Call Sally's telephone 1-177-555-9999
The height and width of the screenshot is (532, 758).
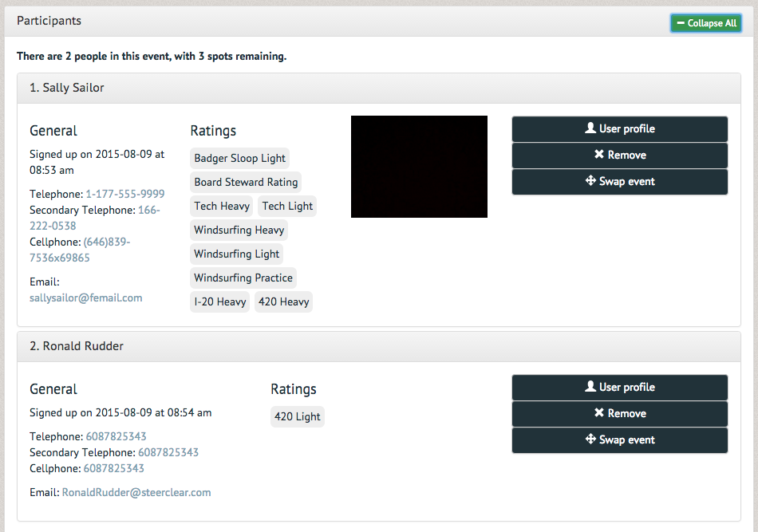point(125,194)
